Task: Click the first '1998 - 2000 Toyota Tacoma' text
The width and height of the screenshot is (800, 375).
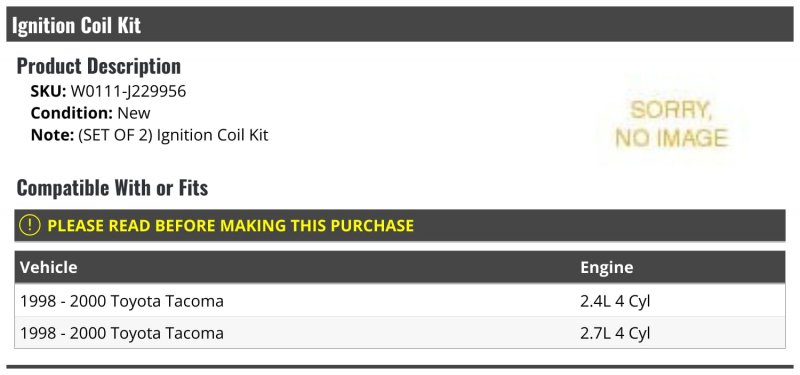Action: point(122,301)
